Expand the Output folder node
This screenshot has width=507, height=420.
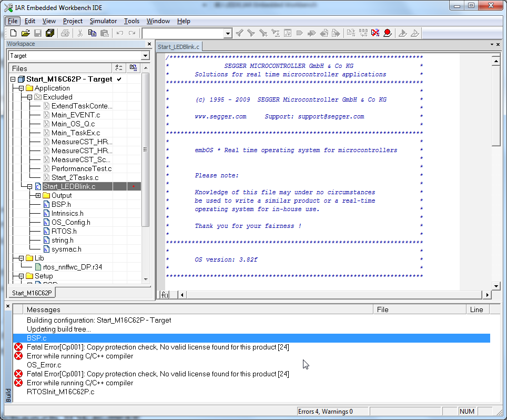pos(38,196)
